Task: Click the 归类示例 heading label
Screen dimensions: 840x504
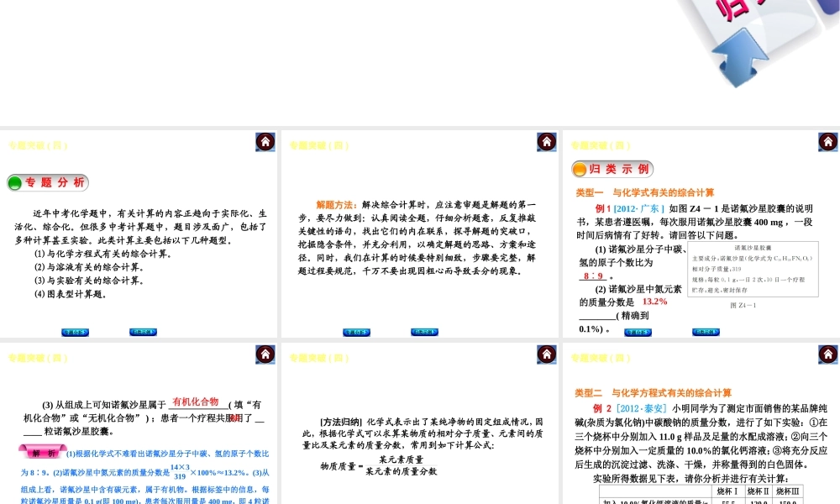Action: pyautogui.click(x=619, y=169)
